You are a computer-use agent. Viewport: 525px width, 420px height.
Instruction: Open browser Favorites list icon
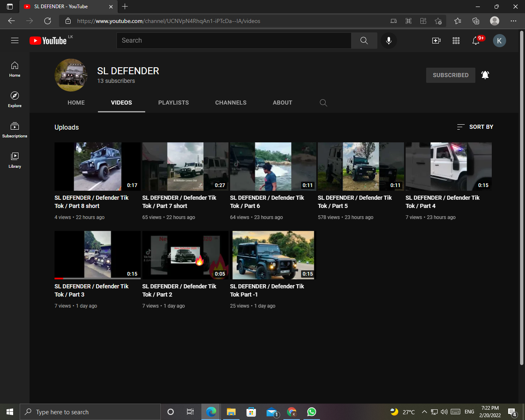[x=458, y=21]
